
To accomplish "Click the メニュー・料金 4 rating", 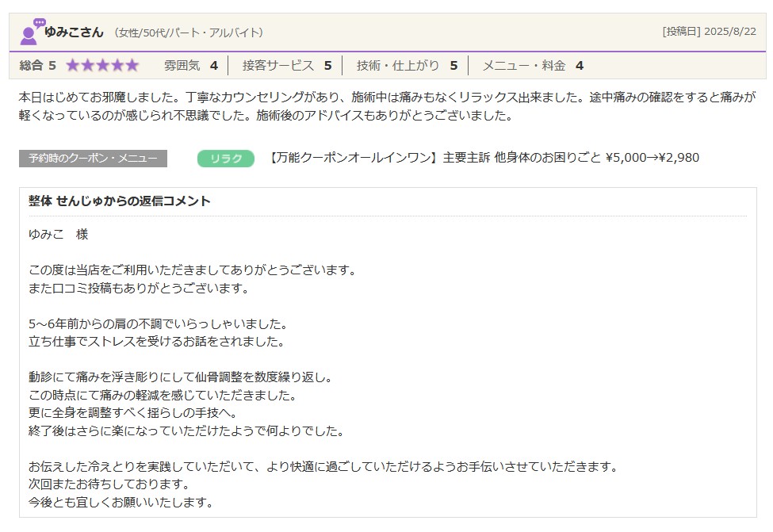I will [x=533, y=66].
